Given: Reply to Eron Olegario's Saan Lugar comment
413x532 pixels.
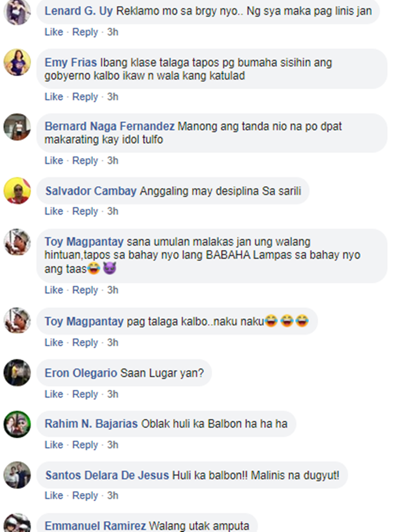Looking at the screenshot, I should (85, 394).
